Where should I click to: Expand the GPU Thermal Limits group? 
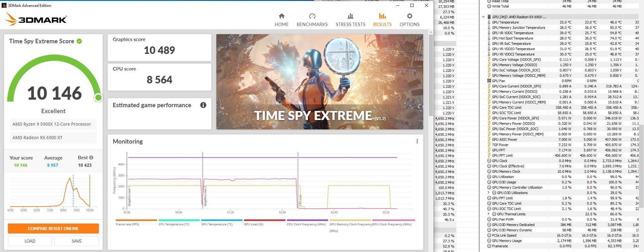click(488, 214)
